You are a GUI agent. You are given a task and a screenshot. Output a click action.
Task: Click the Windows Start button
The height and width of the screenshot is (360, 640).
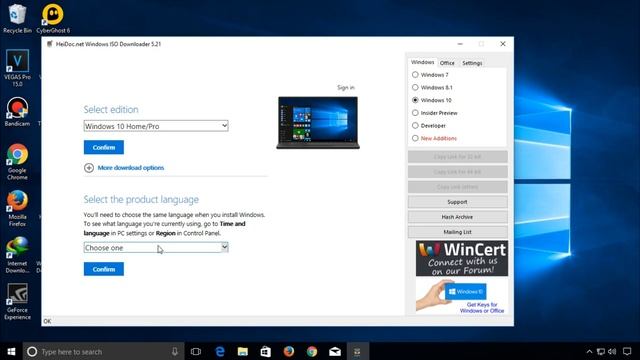[11, 351]
